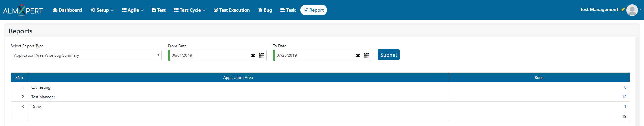Click the total bugs value 19
The width and height of the screenshot is (644, 126).
(x=624, y=116)
